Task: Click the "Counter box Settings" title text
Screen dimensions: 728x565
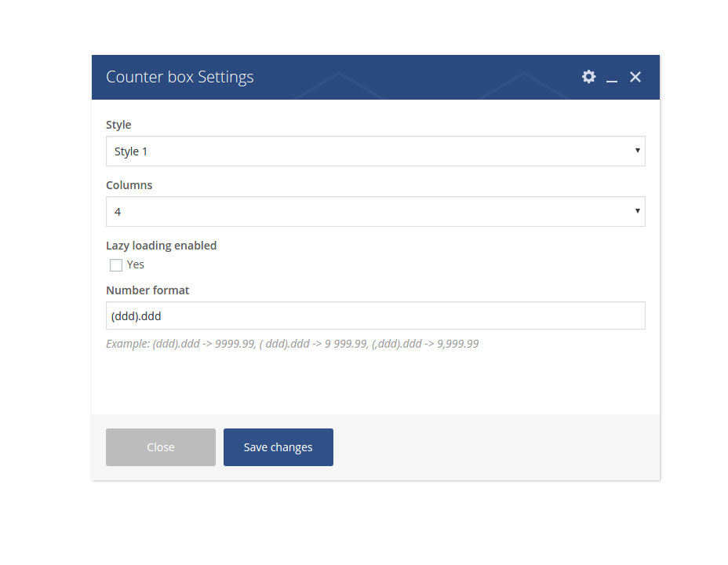Action: (x=180, y=77)
